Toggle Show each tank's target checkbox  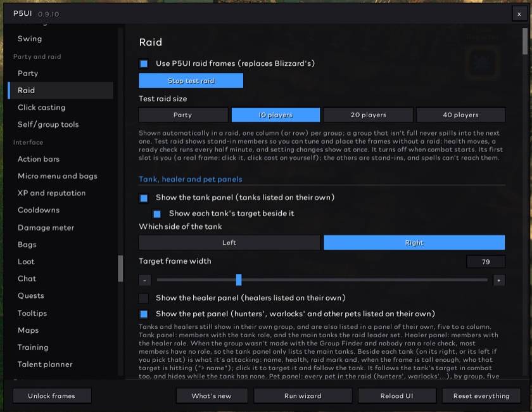click(x=157, y=214)
